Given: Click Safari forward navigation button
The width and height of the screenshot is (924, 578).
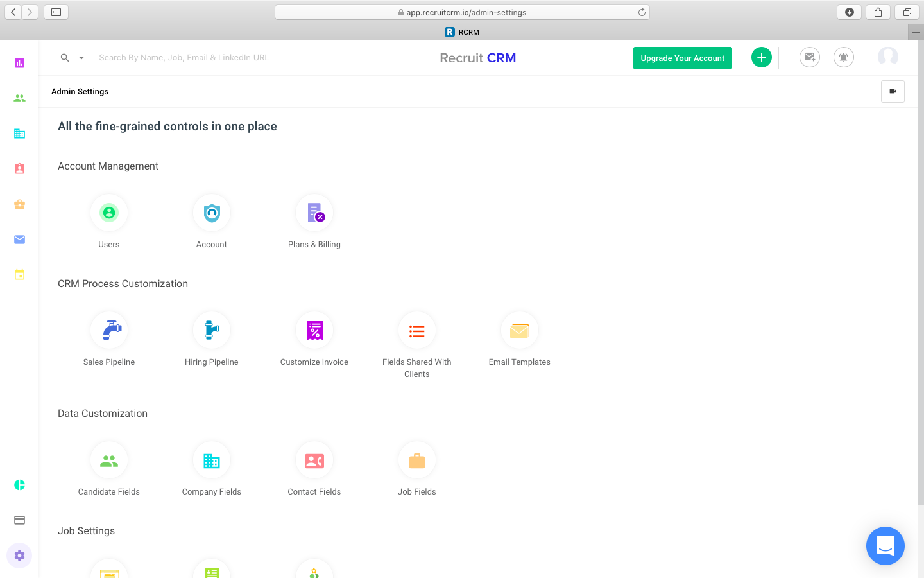Looking at the screenshot, I should [30, 12].
